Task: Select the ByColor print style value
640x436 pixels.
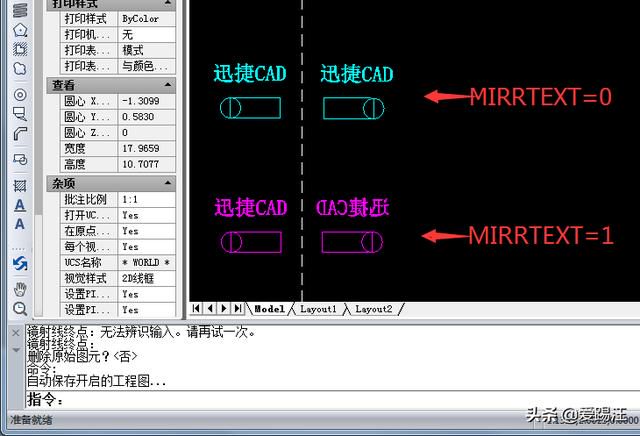Action: tap(147, 19)
